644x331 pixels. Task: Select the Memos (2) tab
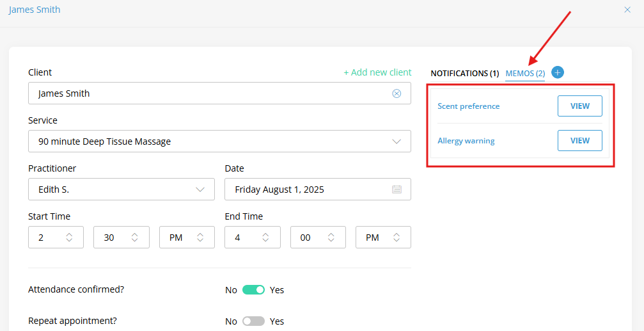pos(525,74)
